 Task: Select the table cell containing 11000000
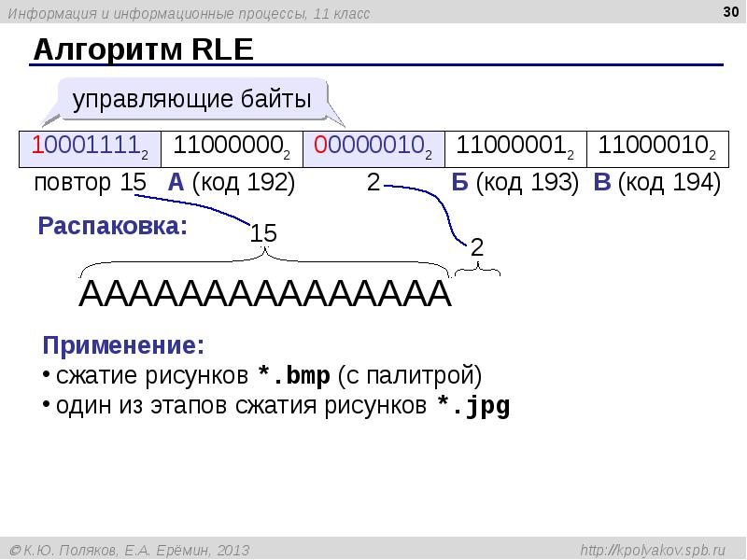pos(232,149)
